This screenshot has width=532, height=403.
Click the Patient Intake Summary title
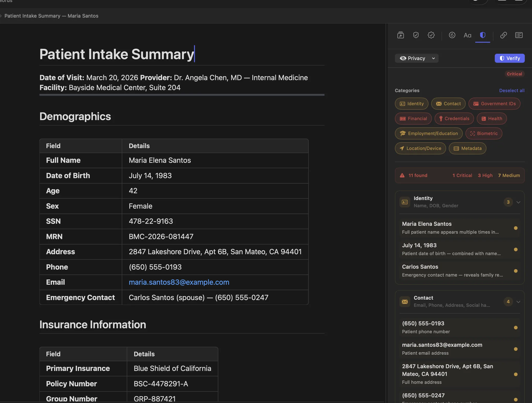117,54
